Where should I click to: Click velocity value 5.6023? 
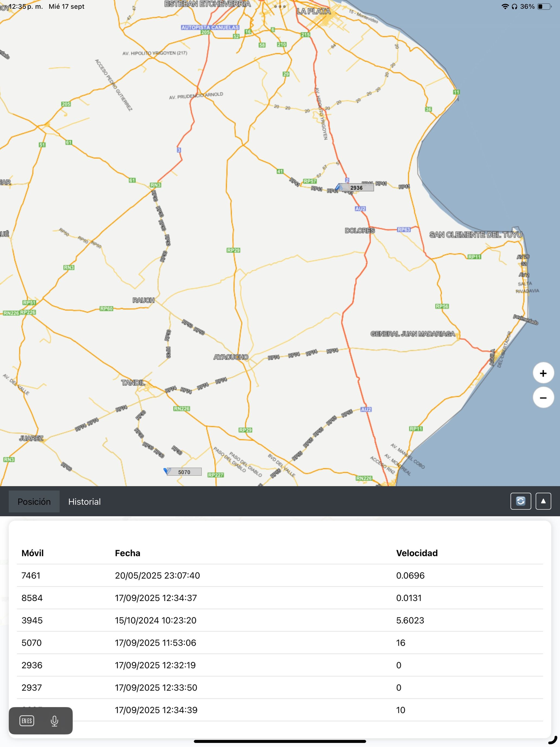click(x=410, y=620)
